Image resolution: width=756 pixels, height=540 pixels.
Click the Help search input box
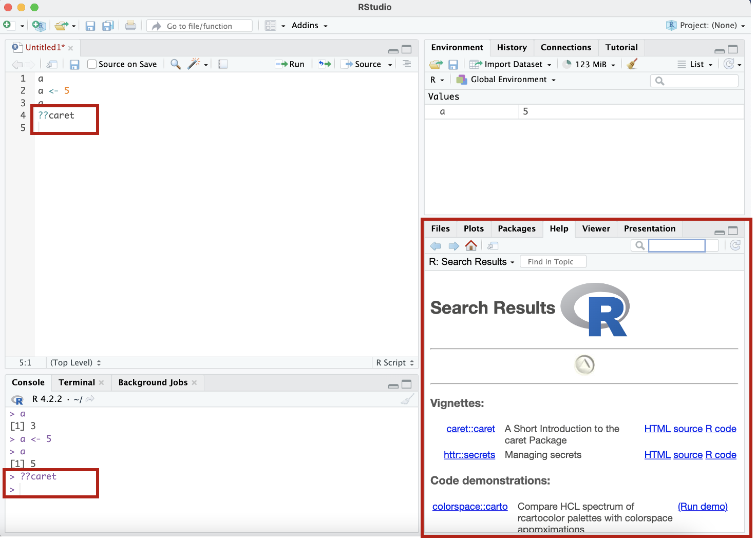(x=676, y=245)
